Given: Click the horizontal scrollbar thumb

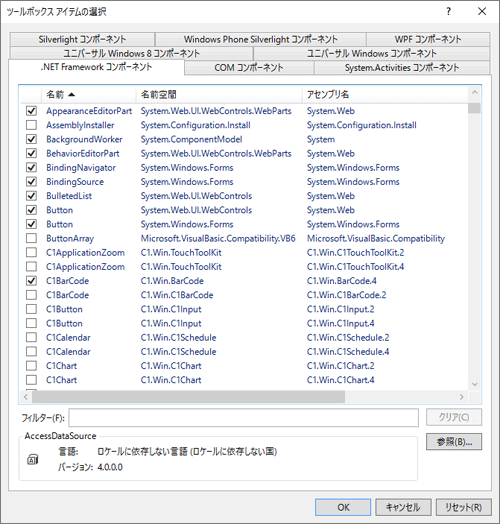Looking at the screenshot, I should (189, 397).
